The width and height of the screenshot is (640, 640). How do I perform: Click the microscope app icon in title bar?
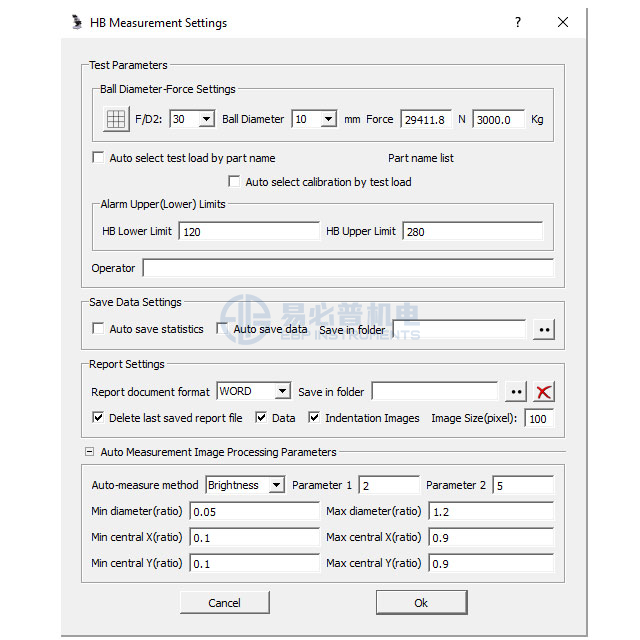pos(77,22)
